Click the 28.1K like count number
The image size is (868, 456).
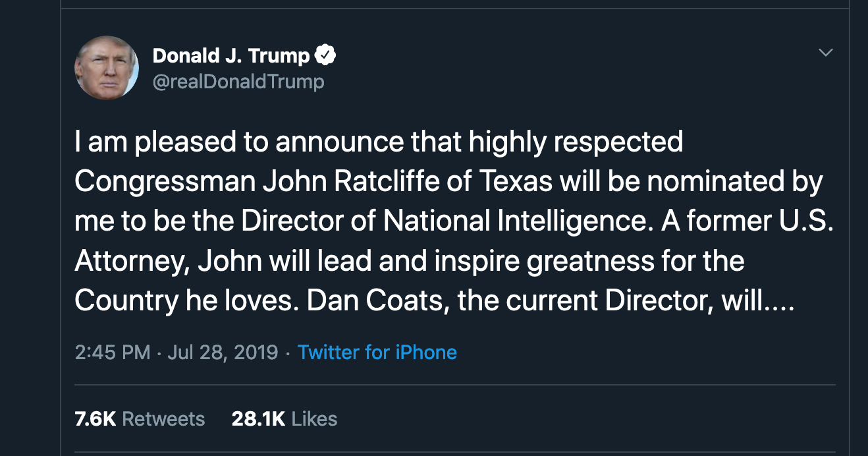258,419
